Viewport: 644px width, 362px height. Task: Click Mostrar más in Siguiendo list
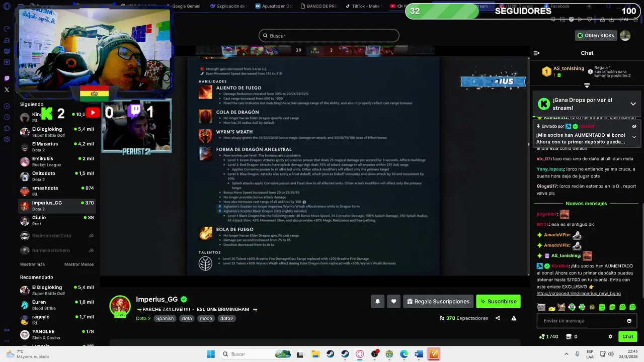[32, 264]
